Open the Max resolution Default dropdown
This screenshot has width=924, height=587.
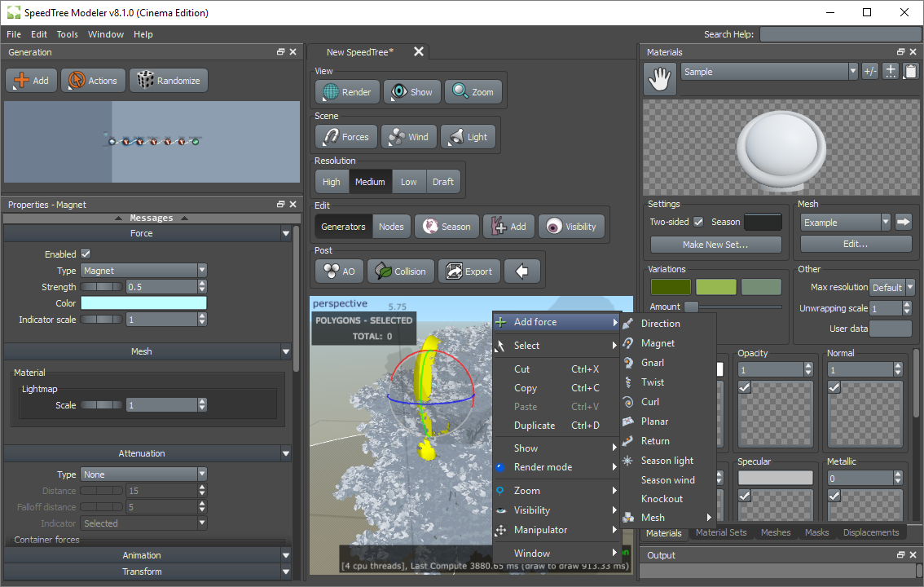tap(892, 288)
